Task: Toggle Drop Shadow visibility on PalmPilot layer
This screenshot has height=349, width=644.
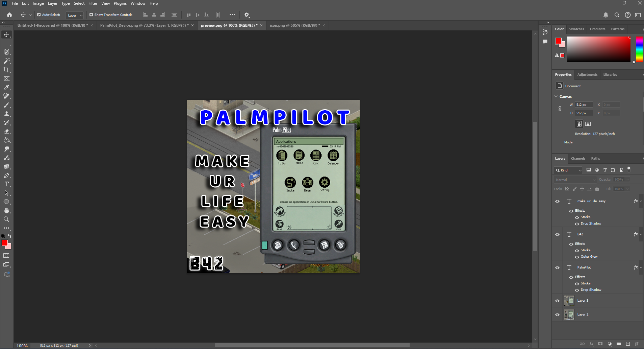Action: pos(577,290)
